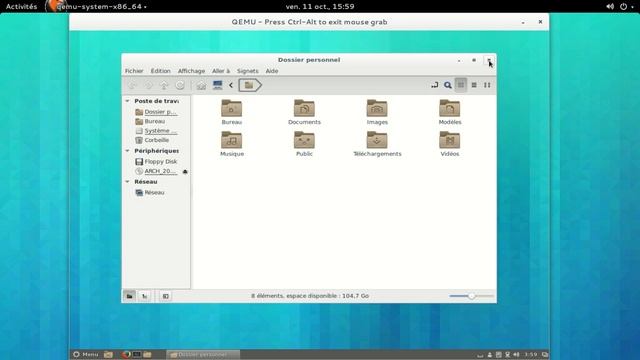The width and height of the screenshot is (640, 360).
Task: Go up to the parent folder
Action: click(164, 85)
